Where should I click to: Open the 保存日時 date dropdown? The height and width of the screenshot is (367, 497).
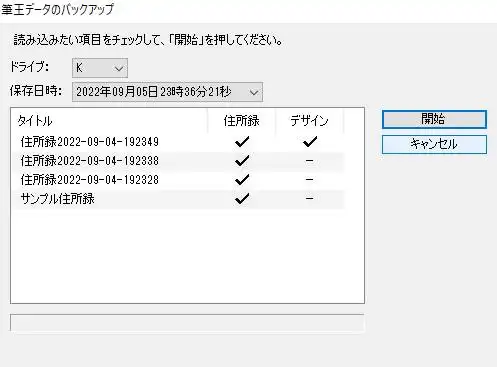pyautogui.click(x=167, y=92)
